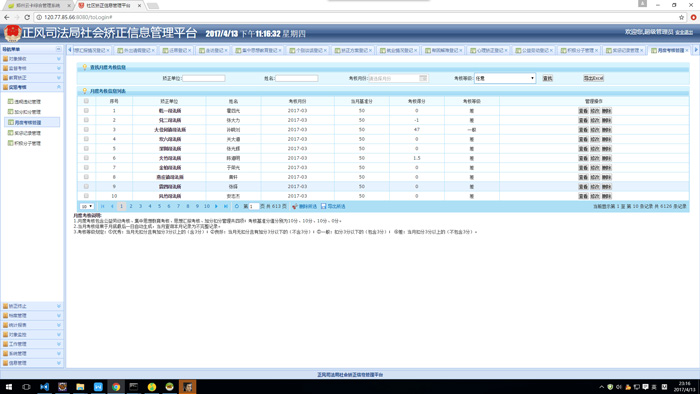700x394 pixels.
Task: Open the Windows Start menu
Action: tap(8, 387)
